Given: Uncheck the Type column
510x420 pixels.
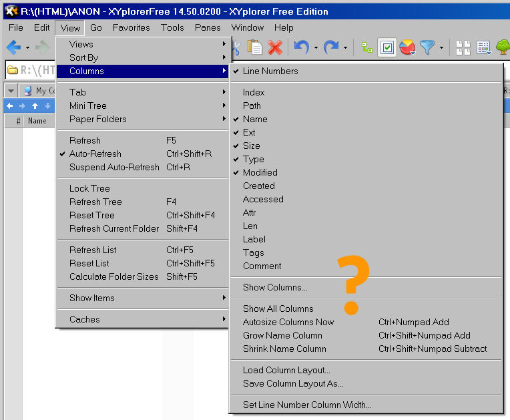Looking at the screenshot, I should (366, 159).
